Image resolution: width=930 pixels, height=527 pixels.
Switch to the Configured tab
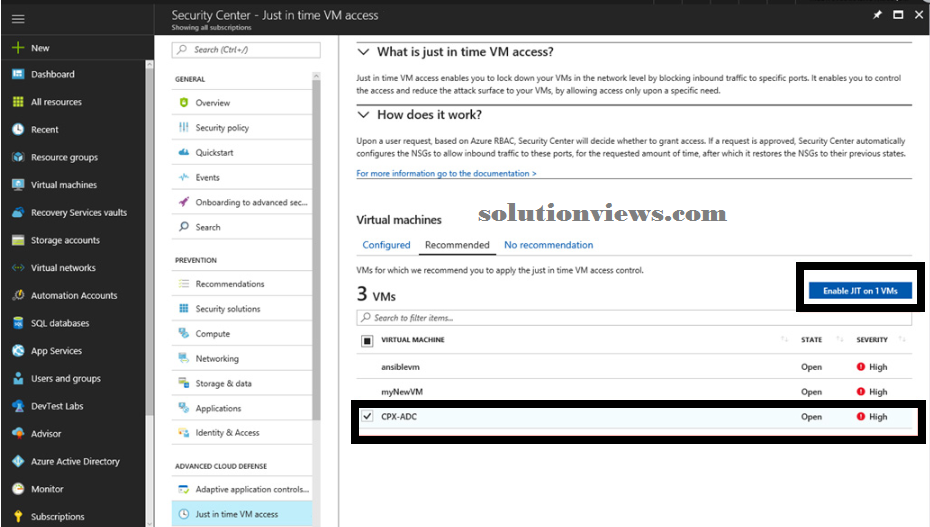(386, 245)
